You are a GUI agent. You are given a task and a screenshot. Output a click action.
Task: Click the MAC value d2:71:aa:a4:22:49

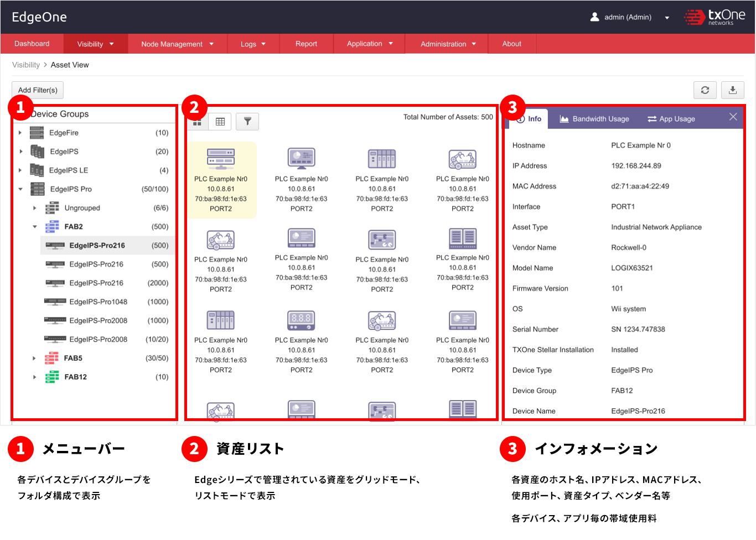(640, 186)
